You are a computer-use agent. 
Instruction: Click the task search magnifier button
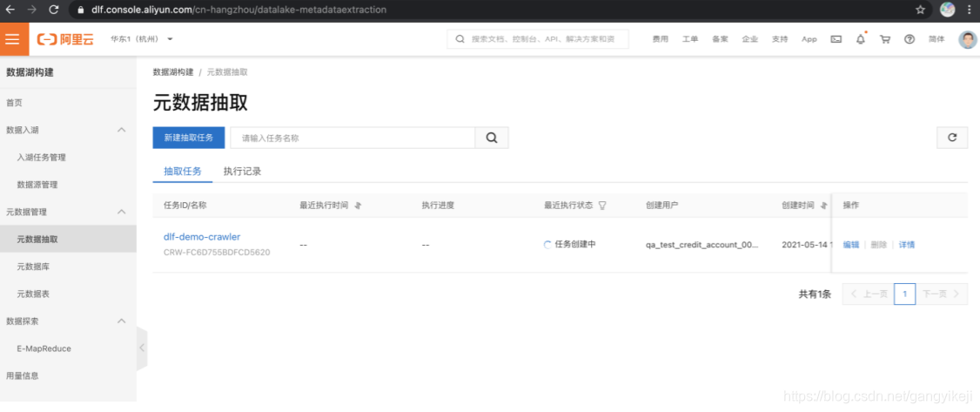(x=492, y=138)
